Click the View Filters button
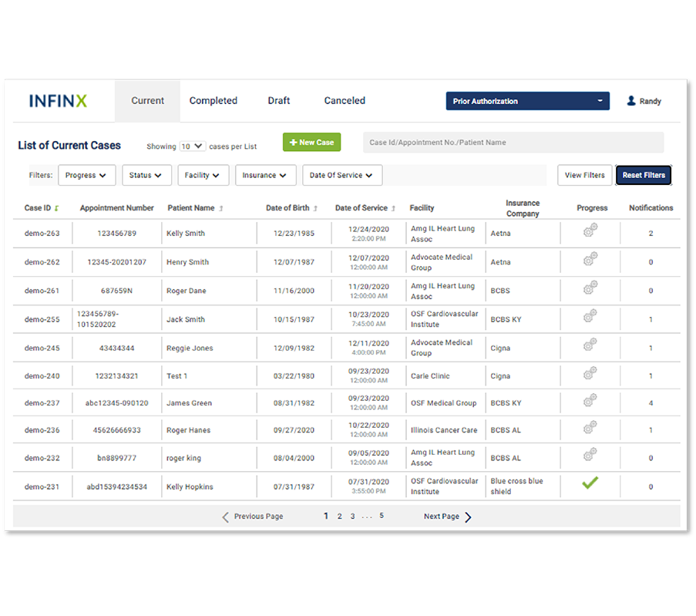 [584, 176]
